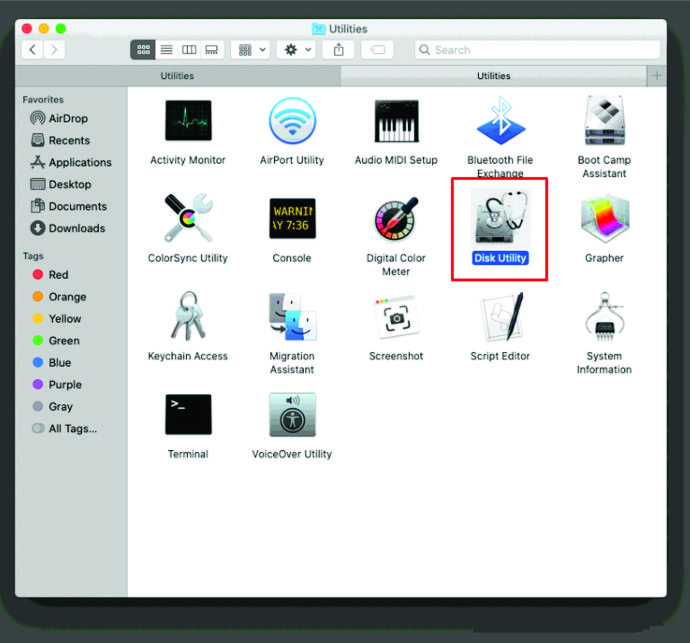
Task: Select the Screenshot app icon
Action: pyautogui.click(x=396, y=317)
